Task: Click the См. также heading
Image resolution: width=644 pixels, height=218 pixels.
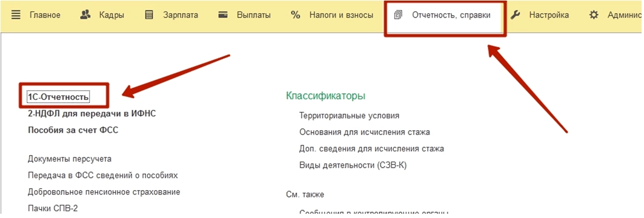Action: (x=305, y=194)
